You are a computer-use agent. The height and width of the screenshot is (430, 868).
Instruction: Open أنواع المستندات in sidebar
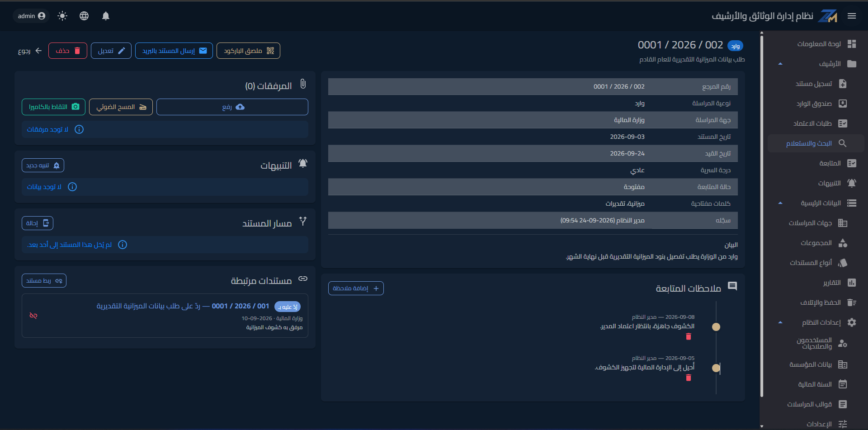(816, 263)
